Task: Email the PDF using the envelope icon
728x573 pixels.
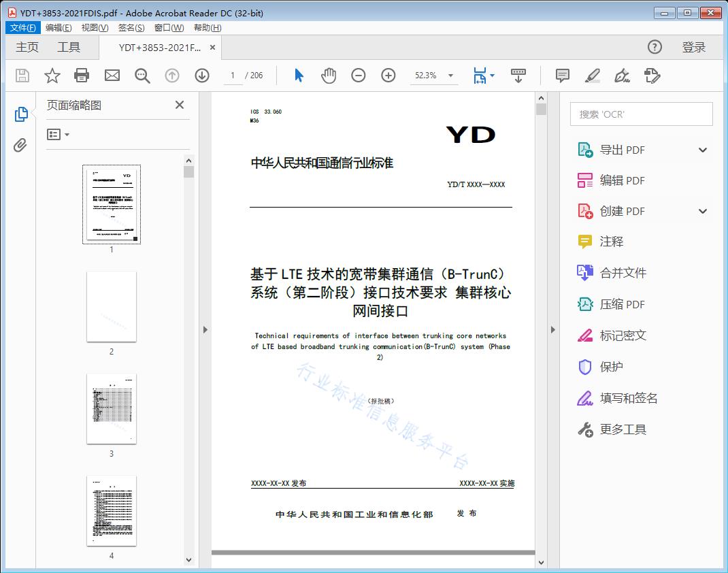Action: pos(112,76)
